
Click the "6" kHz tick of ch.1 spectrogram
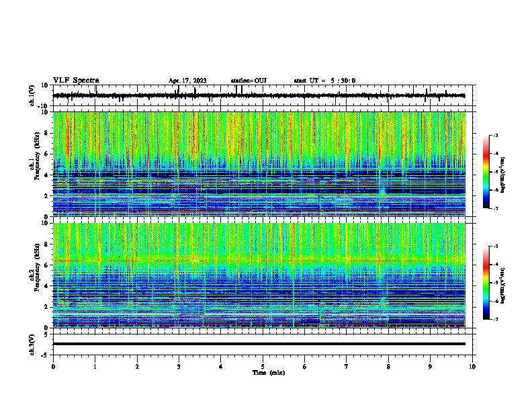coord(47,154)
